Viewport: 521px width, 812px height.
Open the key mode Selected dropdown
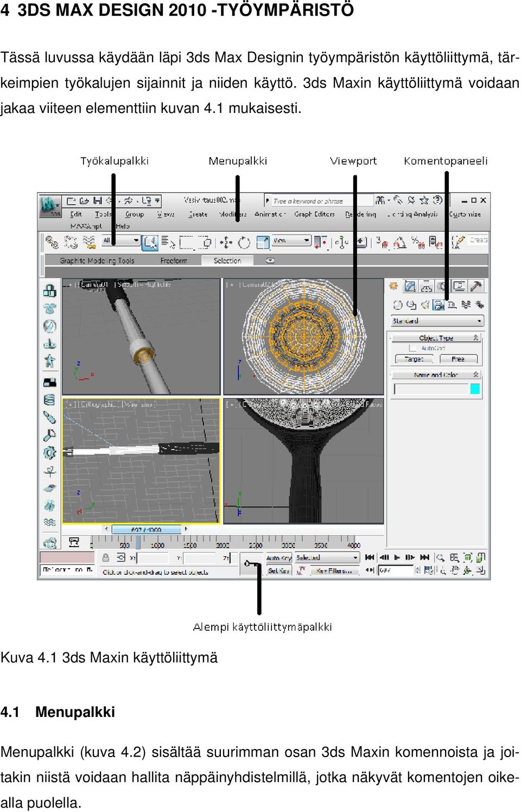327,557
